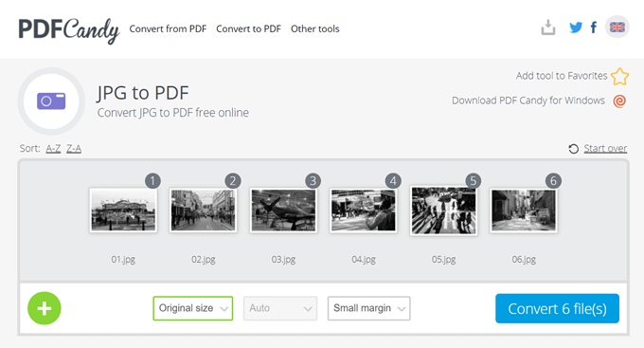Open the Original size dropdown
Image resolution: width=644 pixels, height=348 pixels.
coord(193,308)
